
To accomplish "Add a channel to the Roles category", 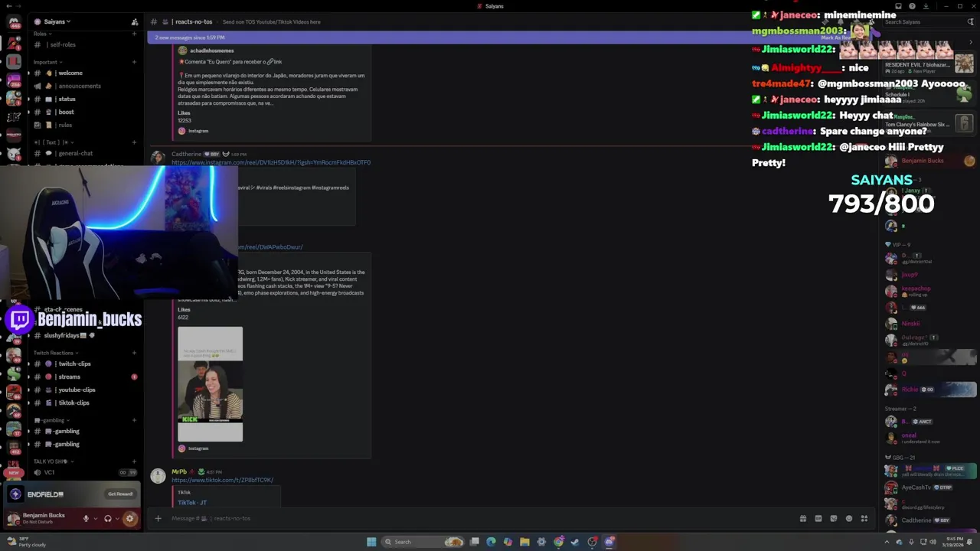I will click(x=134, y=34).
